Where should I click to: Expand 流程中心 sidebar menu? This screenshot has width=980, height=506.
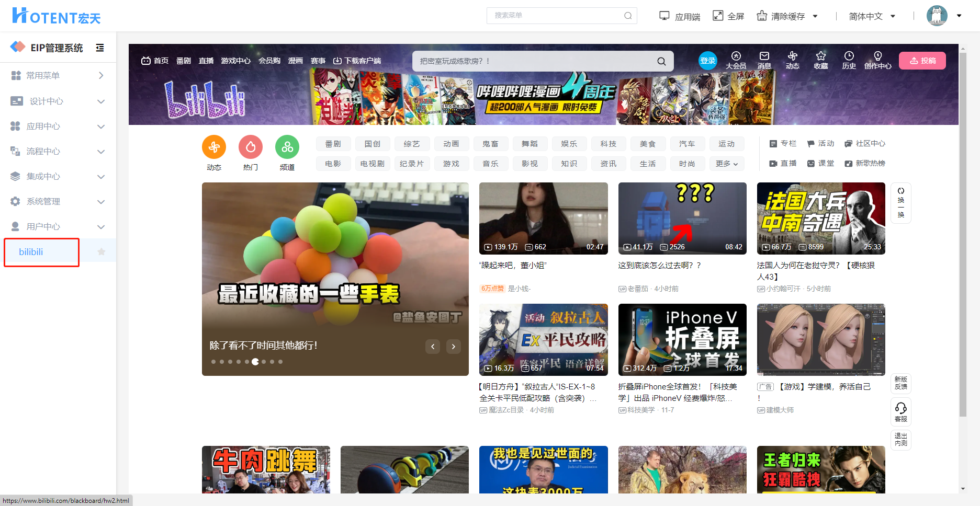[x=58, y=151]
